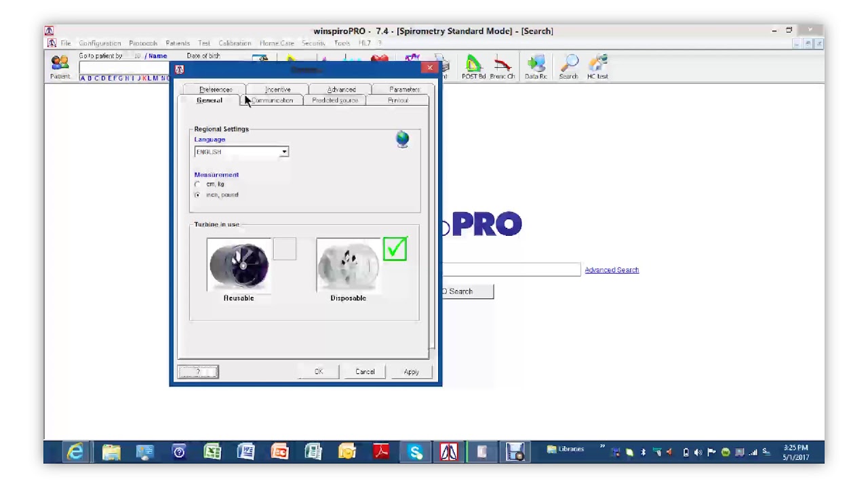Open Adobe Reader from taskbar
The height and width of the screenshot is (488, 868).
[x=381, y=452]
